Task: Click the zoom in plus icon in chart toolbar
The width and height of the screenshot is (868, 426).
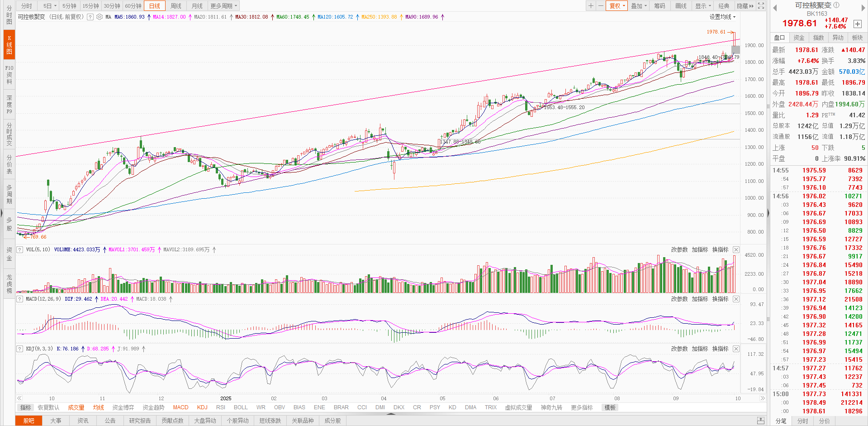Action: coord(591,6)
